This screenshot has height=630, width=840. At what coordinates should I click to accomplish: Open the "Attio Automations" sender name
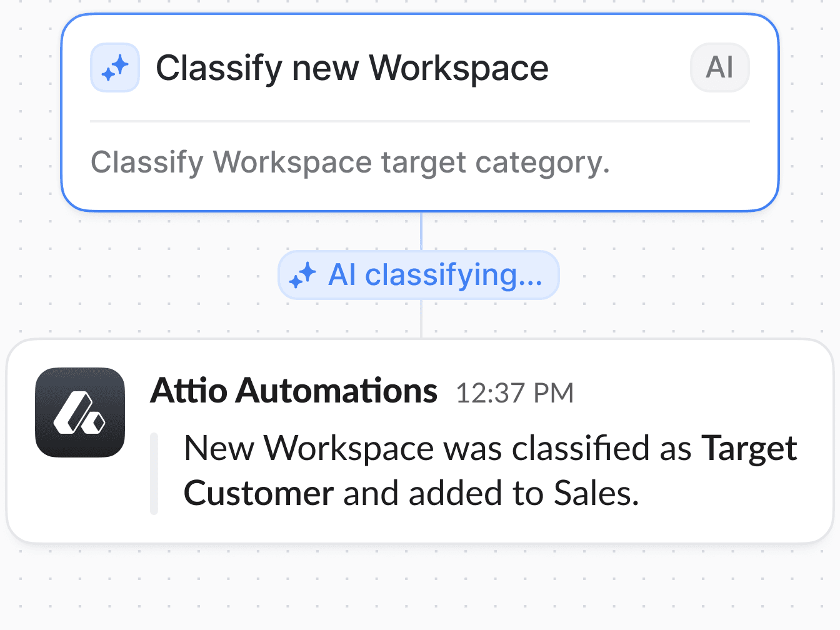coord(294,391)
